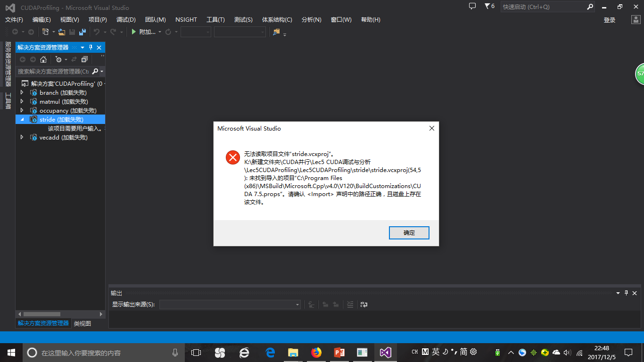Open Solution Explorer search options dropdown arrow

pos(102,72)
